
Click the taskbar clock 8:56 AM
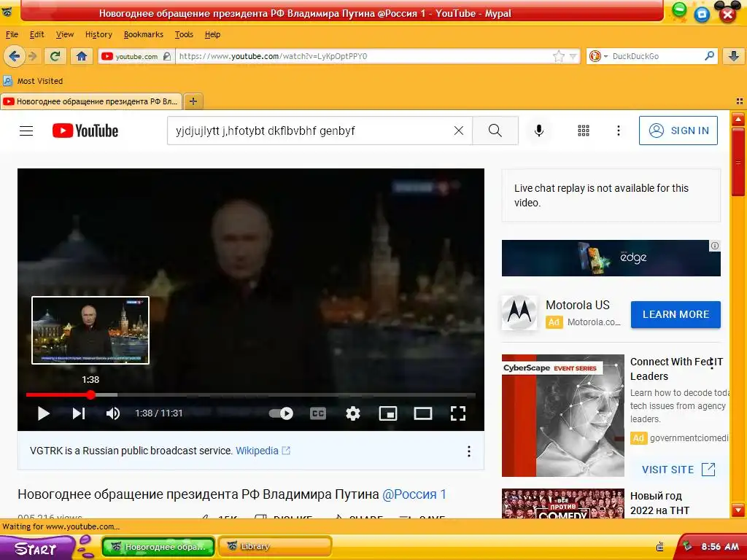720,547
